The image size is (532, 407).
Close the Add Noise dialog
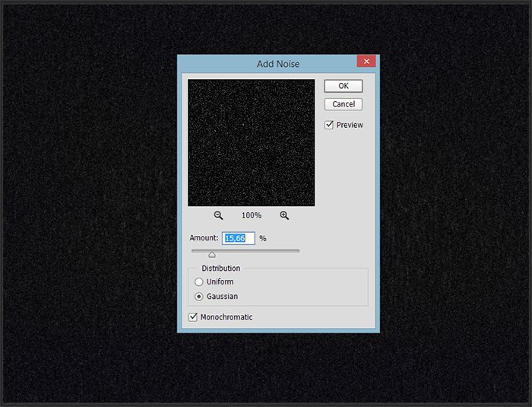[366, 63]
